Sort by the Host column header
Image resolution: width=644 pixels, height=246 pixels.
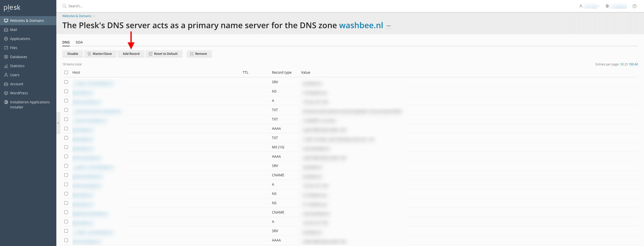click(x=76, y=72)
